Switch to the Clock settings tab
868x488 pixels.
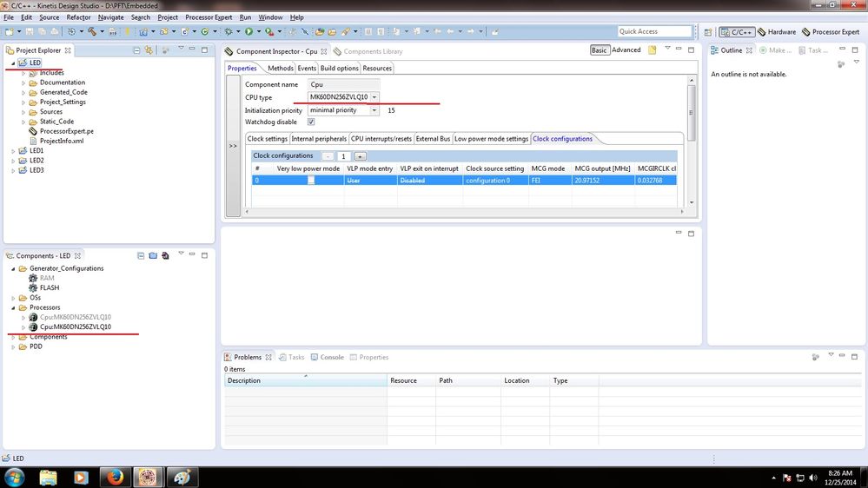268,139
